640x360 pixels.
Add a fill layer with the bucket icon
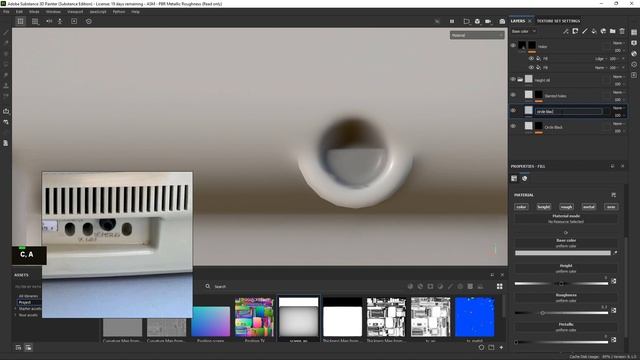[594, 31]
